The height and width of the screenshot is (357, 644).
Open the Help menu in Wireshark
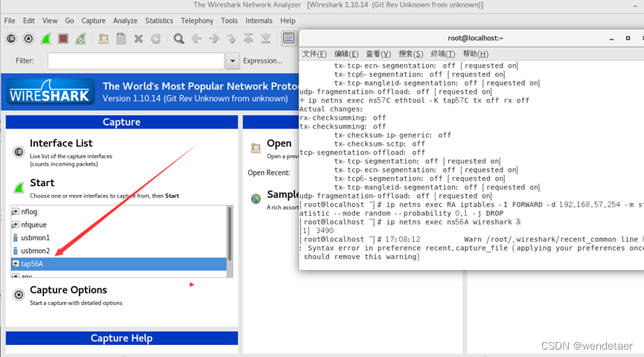coord(288,21)
